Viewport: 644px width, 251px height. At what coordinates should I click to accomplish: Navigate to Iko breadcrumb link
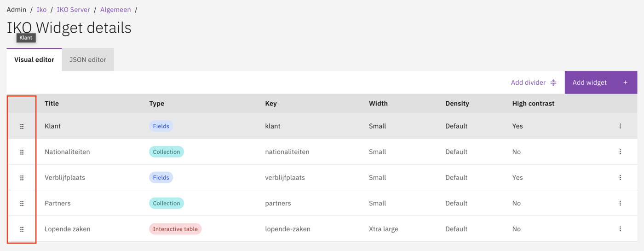tap(41, 10)
